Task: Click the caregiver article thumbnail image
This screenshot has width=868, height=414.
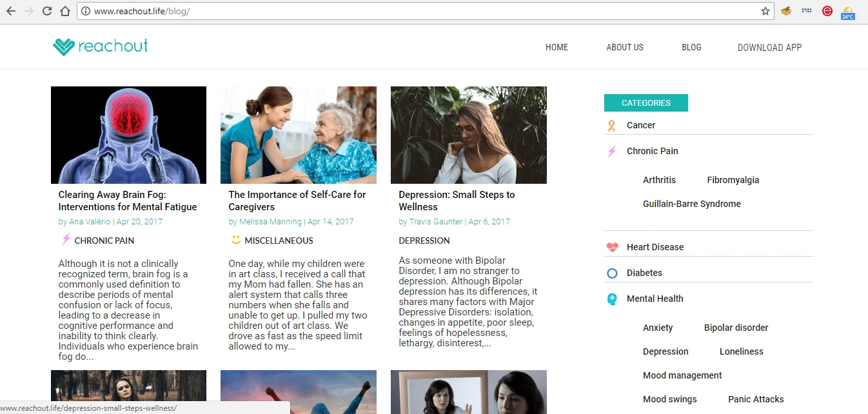Action: (298, 135)
